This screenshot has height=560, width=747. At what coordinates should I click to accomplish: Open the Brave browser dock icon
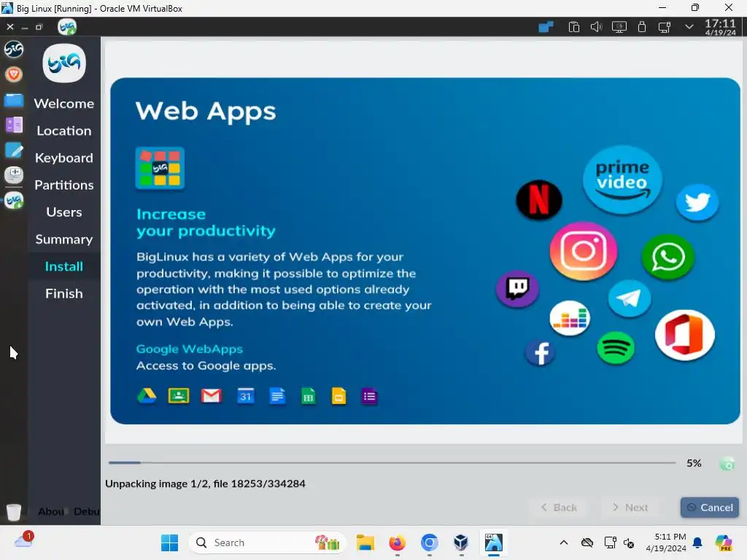coord(14,74)
